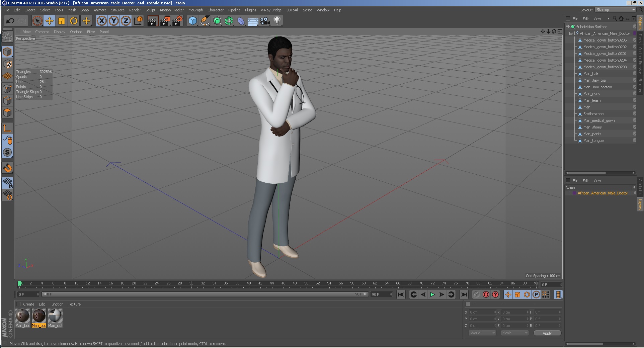Image resolution: width=644 pixels, height=348 pixels.
Task: Select the Live Selection tool
Action: click(37, 21)
